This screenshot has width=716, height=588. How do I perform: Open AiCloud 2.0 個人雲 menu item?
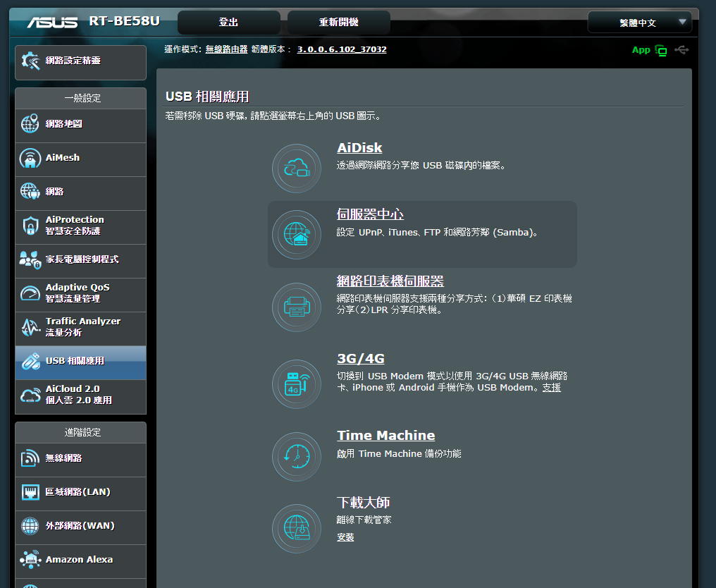click(81, 396)
